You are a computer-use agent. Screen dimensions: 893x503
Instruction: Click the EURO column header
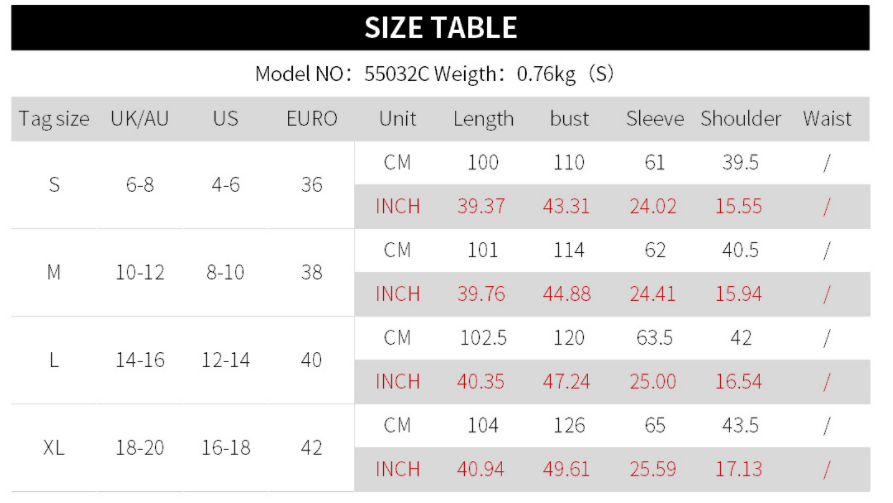pos(311,119)
